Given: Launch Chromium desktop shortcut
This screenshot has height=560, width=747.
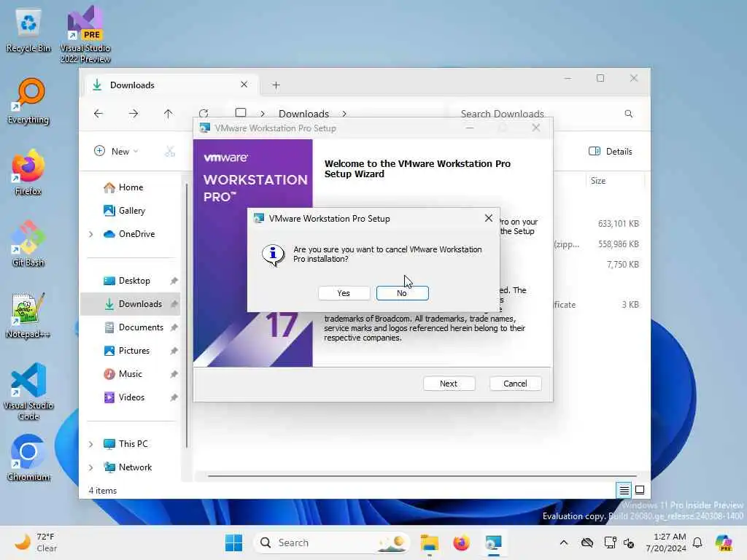Looking at the screenshot, I should (x=28, y=458).
